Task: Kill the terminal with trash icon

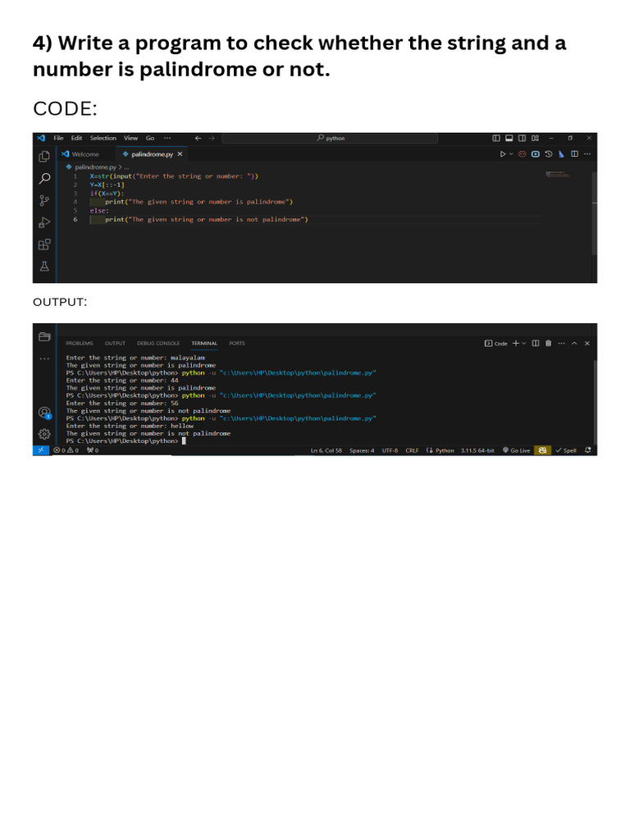Action: (548, 344)
